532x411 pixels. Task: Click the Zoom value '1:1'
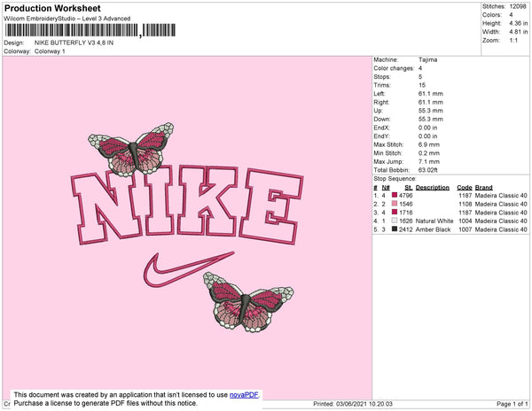[x=513, y=41]
